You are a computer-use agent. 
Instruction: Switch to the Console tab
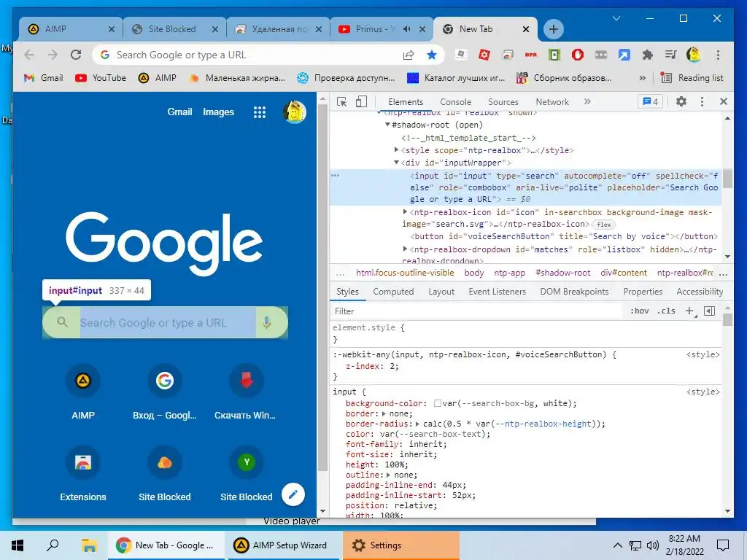(455, 102)
